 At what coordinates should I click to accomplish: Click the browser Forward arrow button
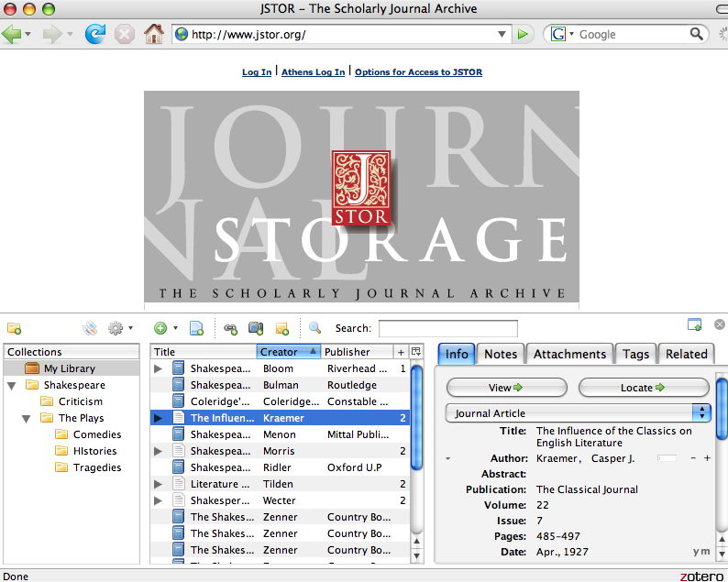point(51,34)
